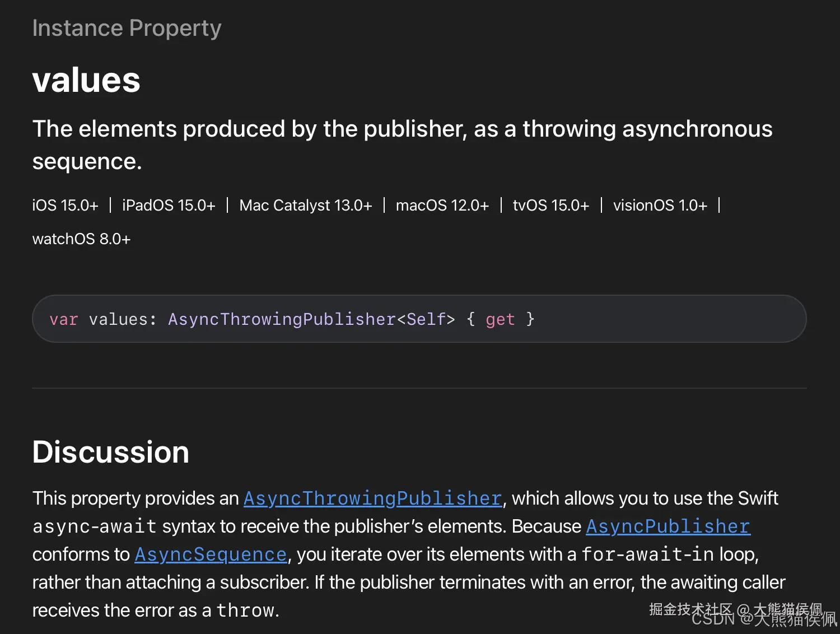Click the 'var' keyword in the declaration
Image resolution: width=840 pixels, height=634 pixels.
tap(63, 319)
